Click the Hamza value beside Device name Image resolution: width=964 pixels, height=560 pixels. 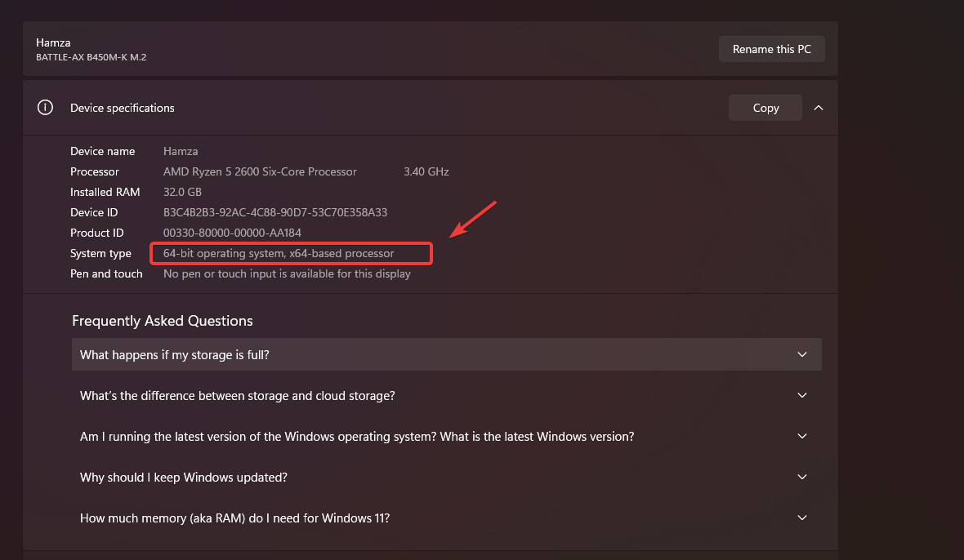pyautogui.click(x=181, y=151)
